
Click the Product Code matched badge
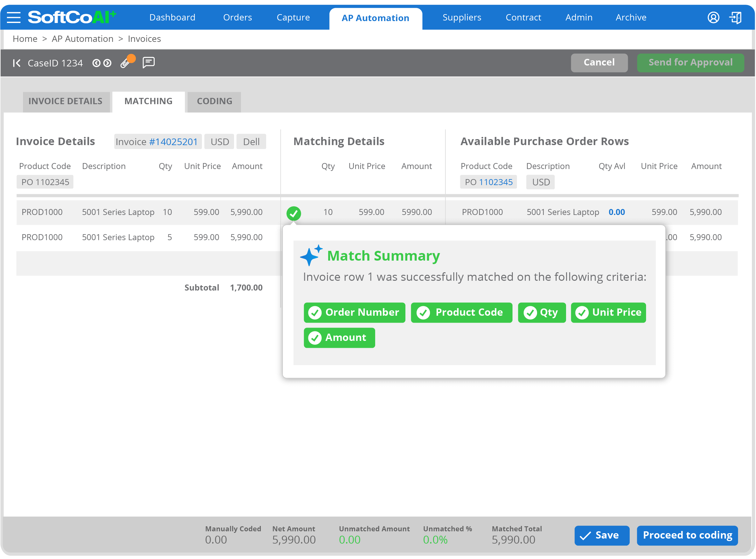click(461, 312)
